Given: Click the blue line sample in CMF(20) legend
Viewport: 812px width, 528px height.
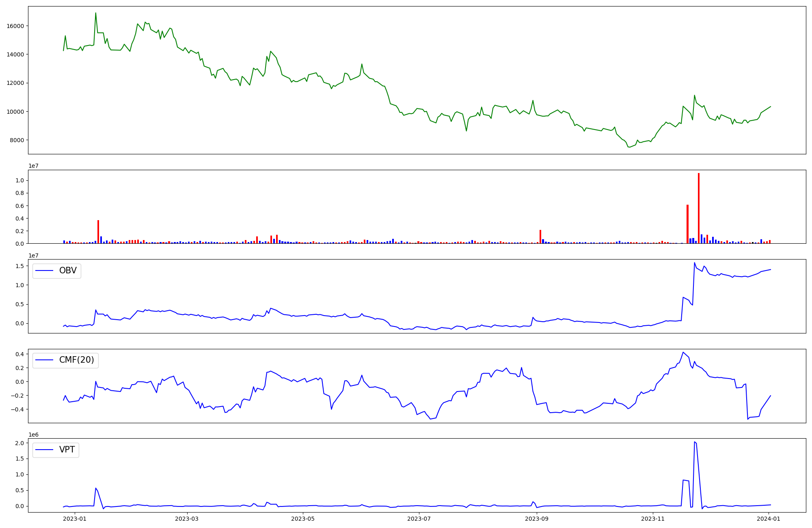Looking at the screenshot, I should (45, 360).
